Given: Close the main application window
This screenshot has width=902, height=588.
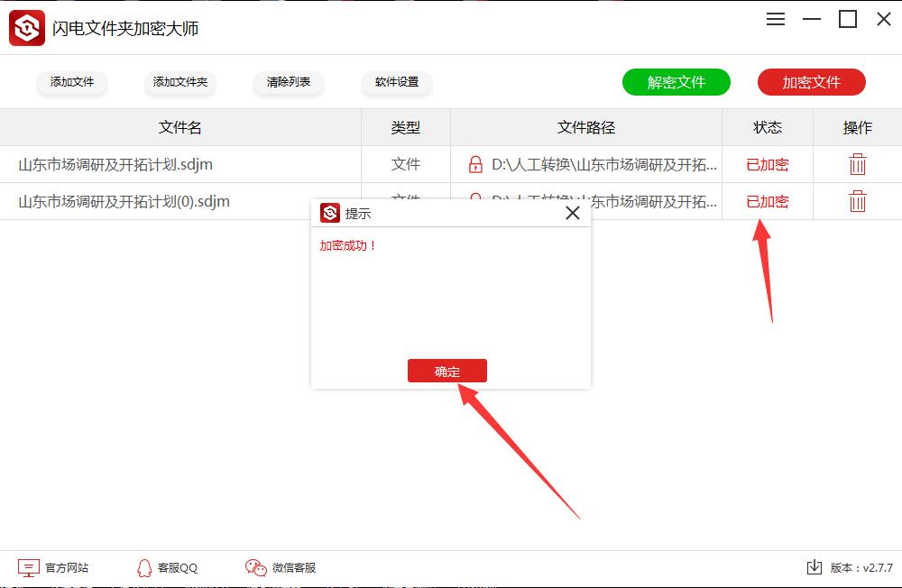Looking at the screenshot, I should (884, 20).
